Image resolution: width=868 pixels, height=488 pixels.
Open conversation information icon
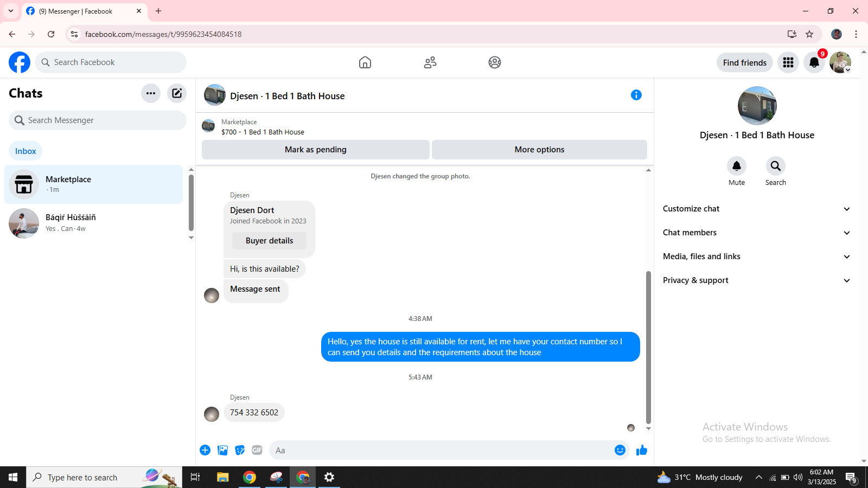(636, 95)
